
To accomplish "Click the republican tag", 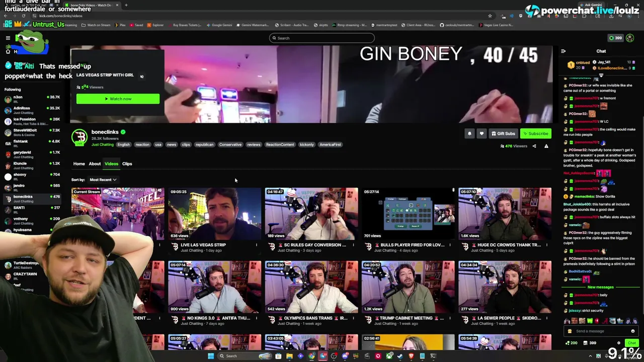I will tap(204, 145).
